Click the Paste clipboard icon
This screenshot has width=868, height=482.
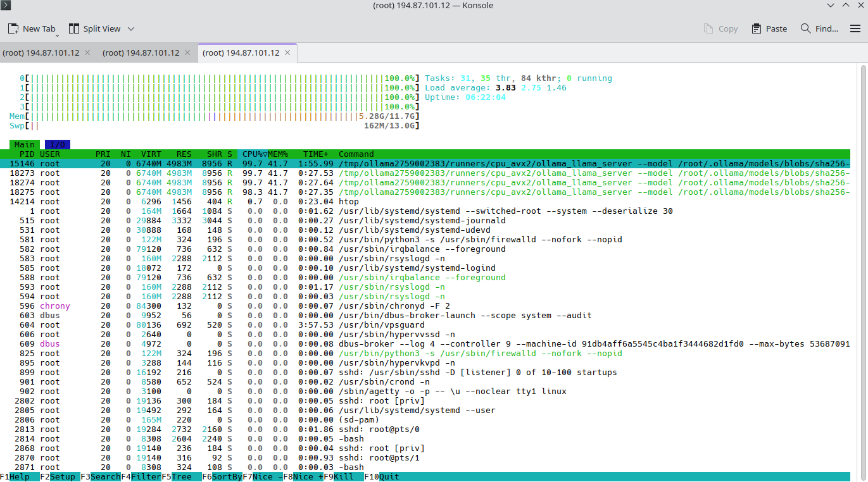(x=757, y=28)
